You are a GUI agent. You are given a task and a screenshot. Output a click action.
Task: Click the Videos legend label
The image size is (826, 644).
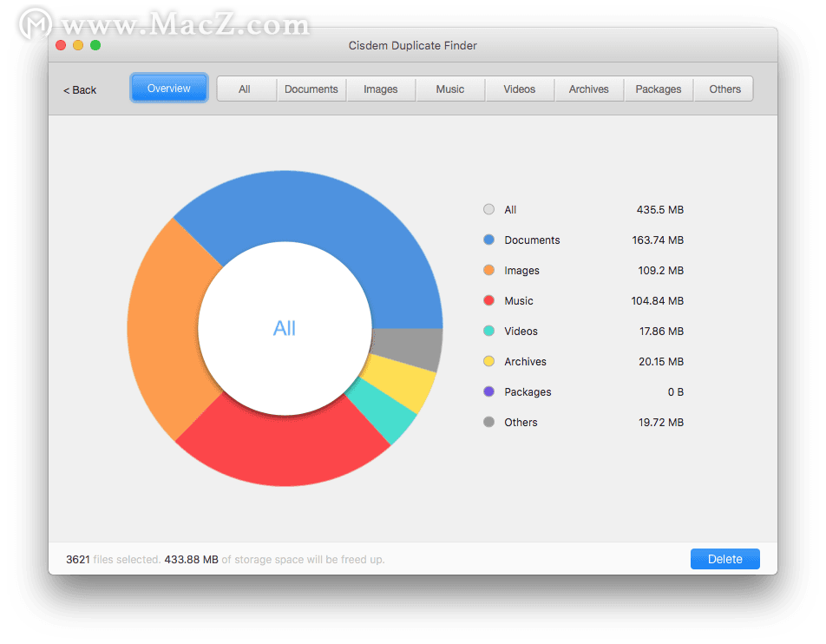(x=521, y=332)
